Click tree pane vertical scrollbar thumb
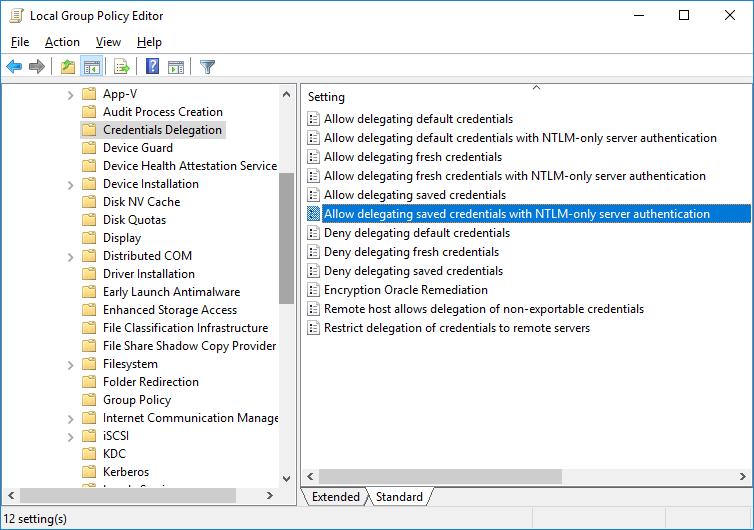 [x=287, y=238]
